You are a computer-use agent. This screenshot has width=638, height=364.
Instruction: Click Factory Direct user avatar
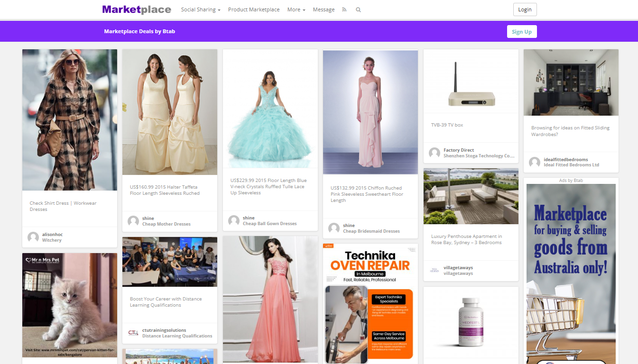[435, 153]
